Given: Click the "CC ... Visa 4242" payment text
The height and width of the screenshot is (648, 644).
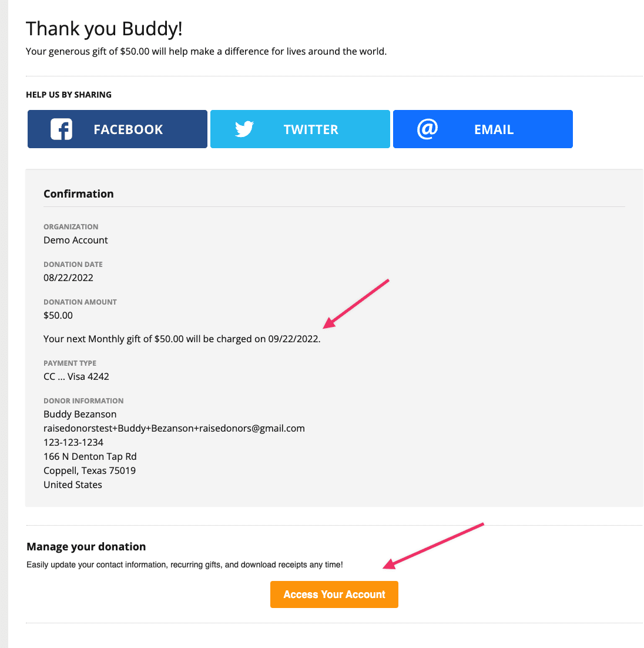Looking at the screenshot, I should coord(76,376).
